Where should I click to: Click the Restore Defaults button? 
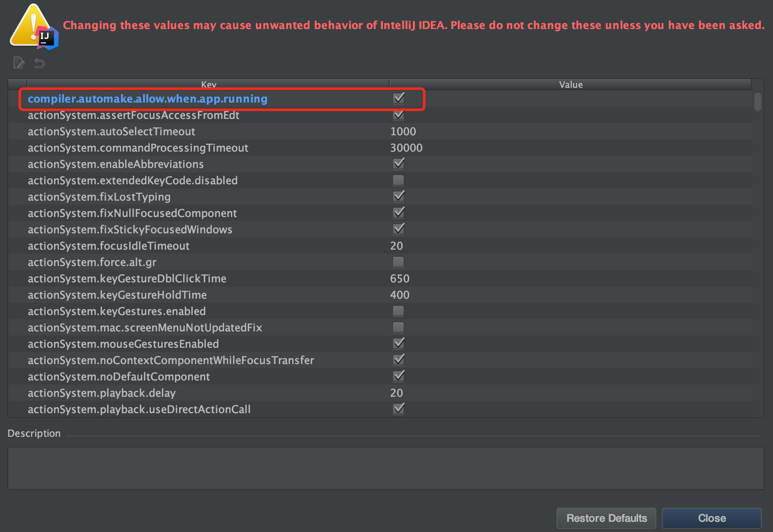click(x=606, y=518)
